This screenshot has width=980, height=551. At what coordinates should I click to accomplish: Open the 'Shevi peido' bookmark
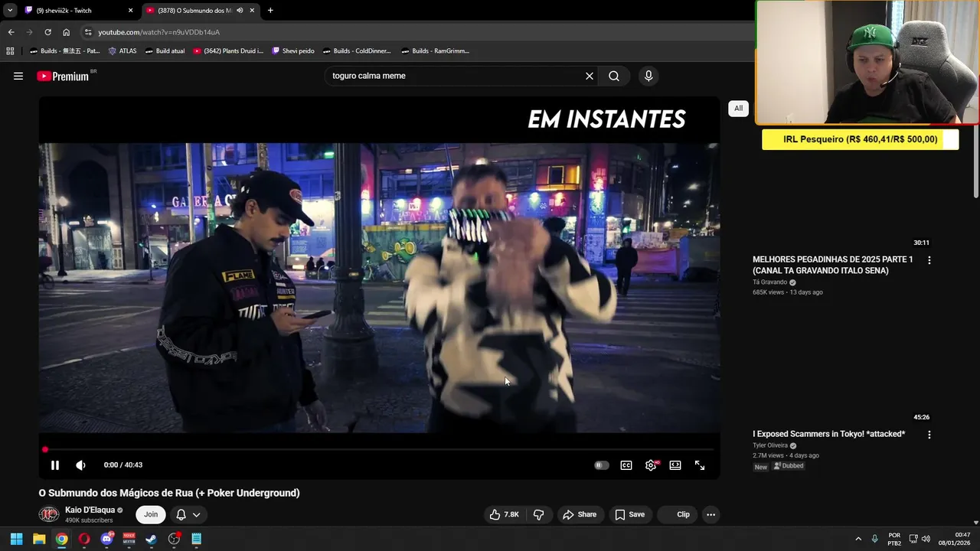click(292, 51)
